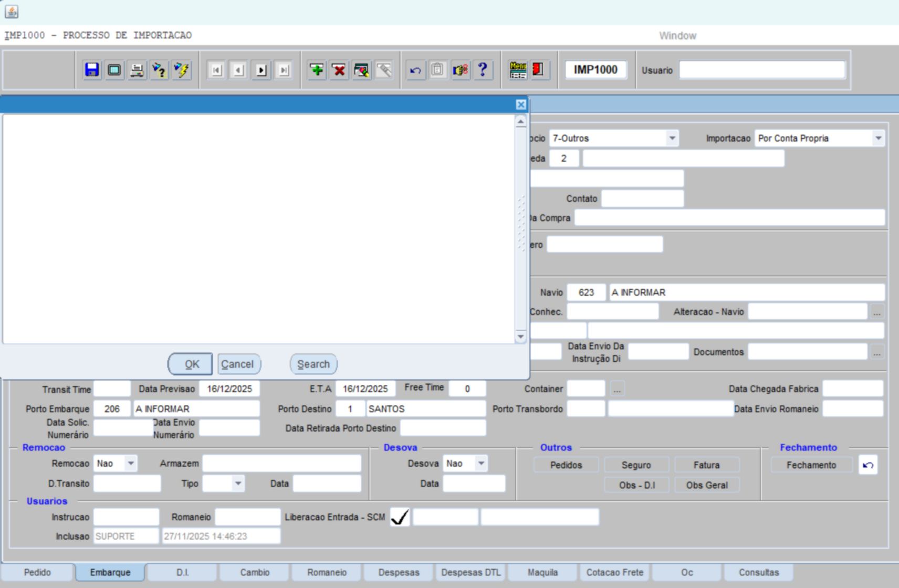899x588 pixels.
Task: Click the Save floppy disk icon
Action: (92, 70)
